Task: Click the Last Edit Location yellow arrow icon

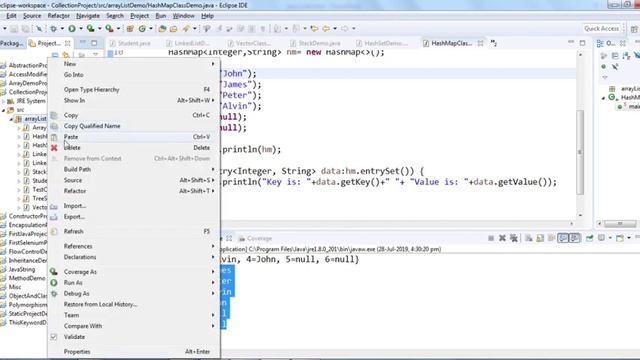Action: coord(314,29)
